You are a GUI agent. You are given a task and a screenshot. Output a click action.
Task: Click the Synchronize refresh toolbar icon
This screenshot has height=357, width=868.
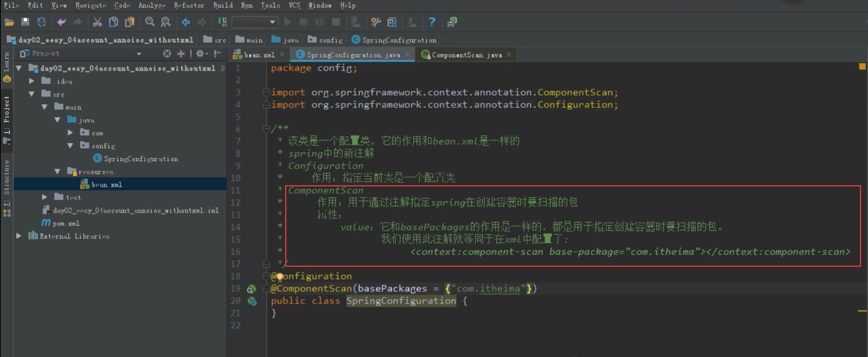[41, 22]
